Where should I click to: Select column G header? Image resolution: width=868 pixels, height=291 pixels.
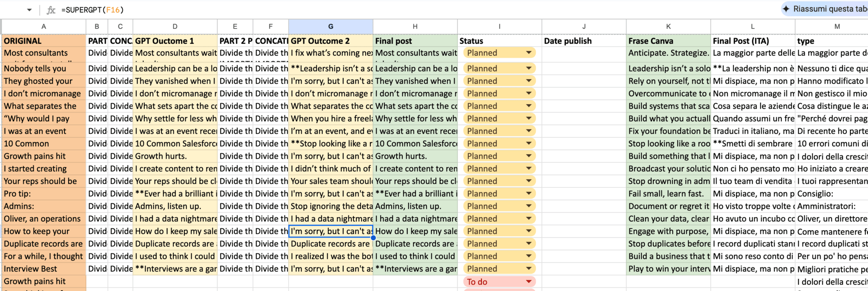pyautogui.click(x=330, y=26)
